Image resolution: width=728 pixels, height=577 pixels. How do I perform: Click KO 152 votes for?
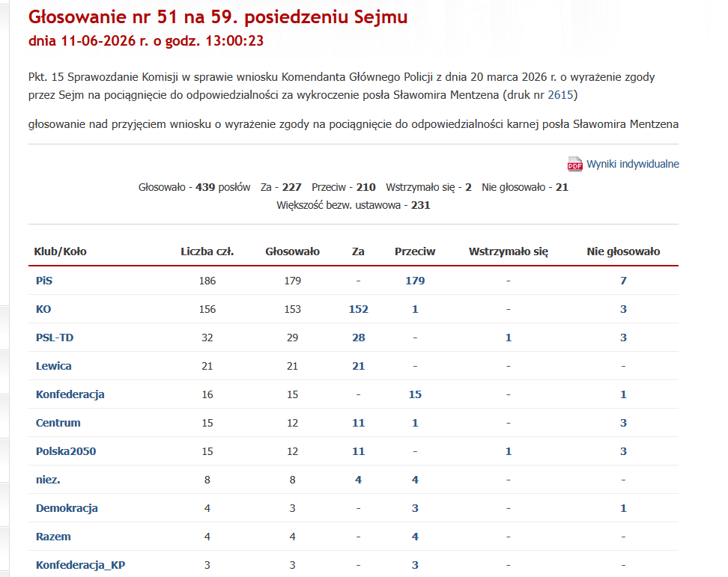pyautogui.click(x=359, y=309)
